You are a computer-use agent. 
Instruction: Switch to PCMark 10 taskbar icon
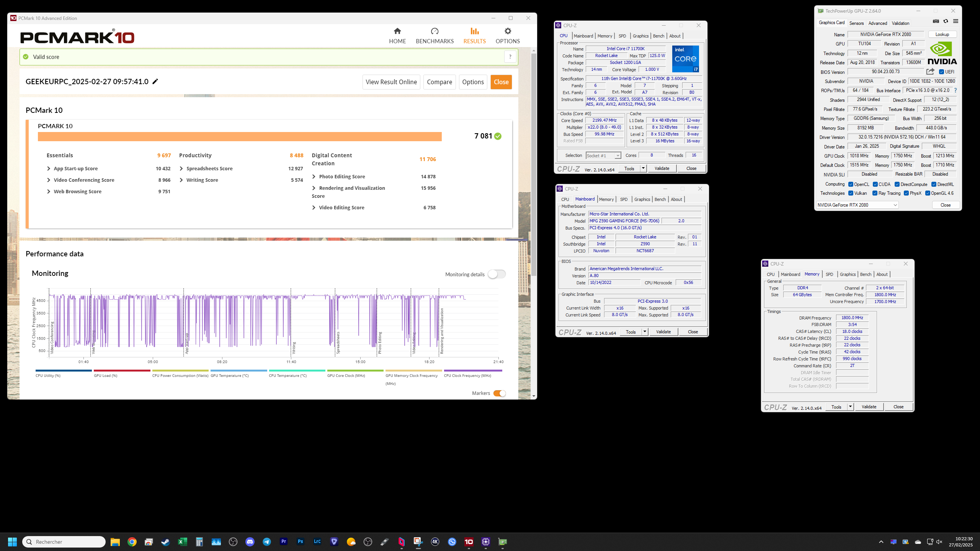469,541
